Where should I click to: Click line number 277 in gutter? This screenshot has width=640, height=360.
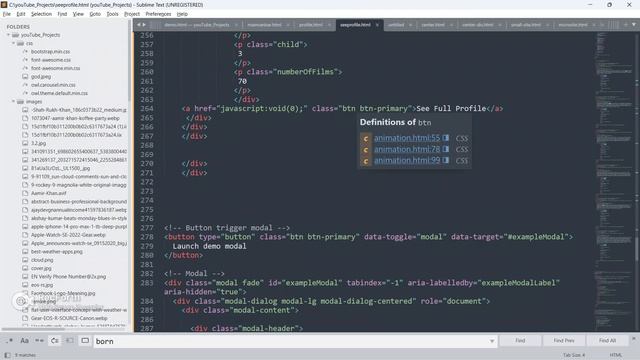[147, 228]
